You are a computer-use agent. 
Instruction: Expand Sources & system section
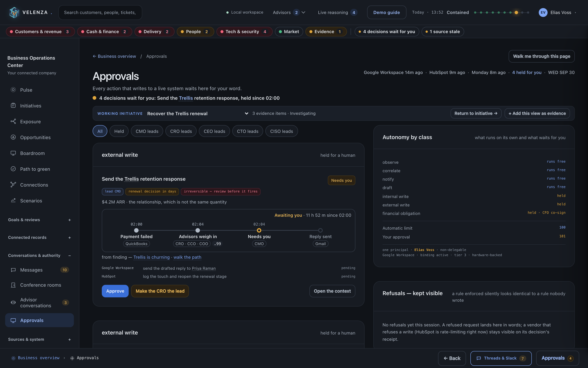point(69,339)
